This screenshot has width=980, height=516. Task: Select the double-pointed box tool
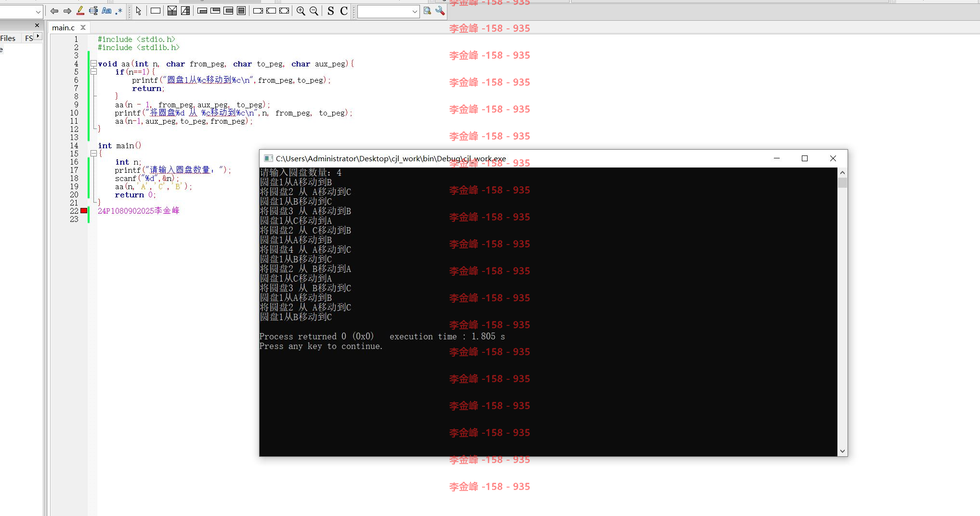tap(284, 11)
